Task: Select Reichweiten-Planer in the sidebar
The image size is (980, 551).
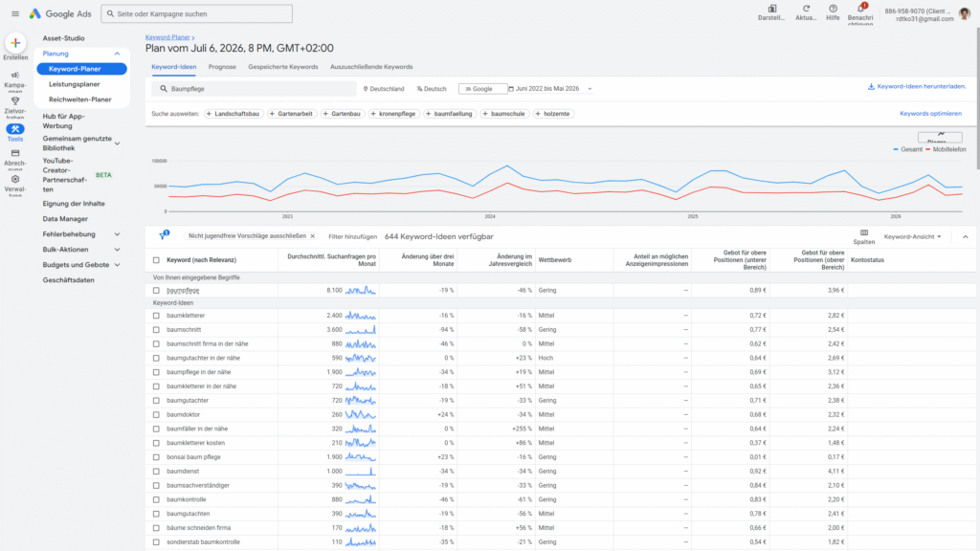Action: 80,99
